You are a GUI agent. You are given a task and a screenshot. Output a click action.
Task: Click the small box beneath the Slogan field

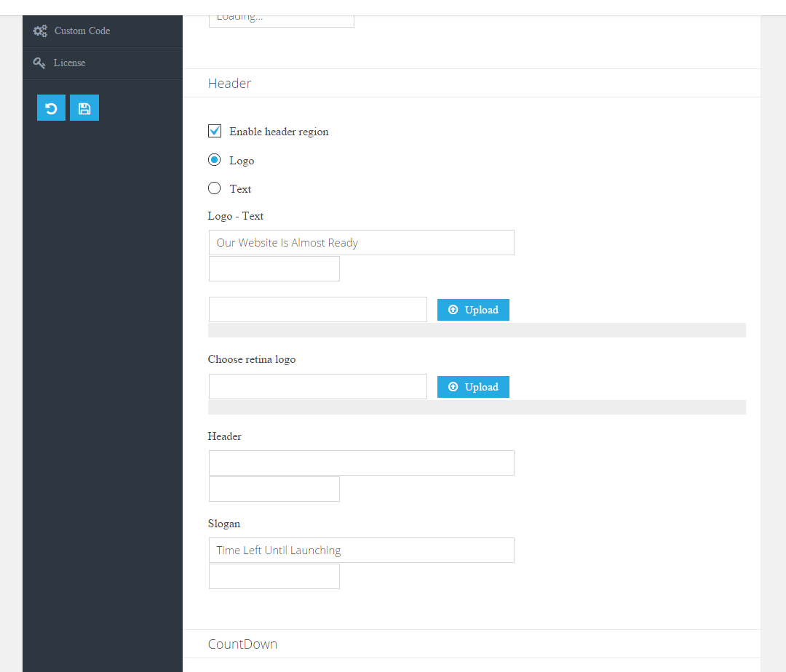(x=274, y=577)
